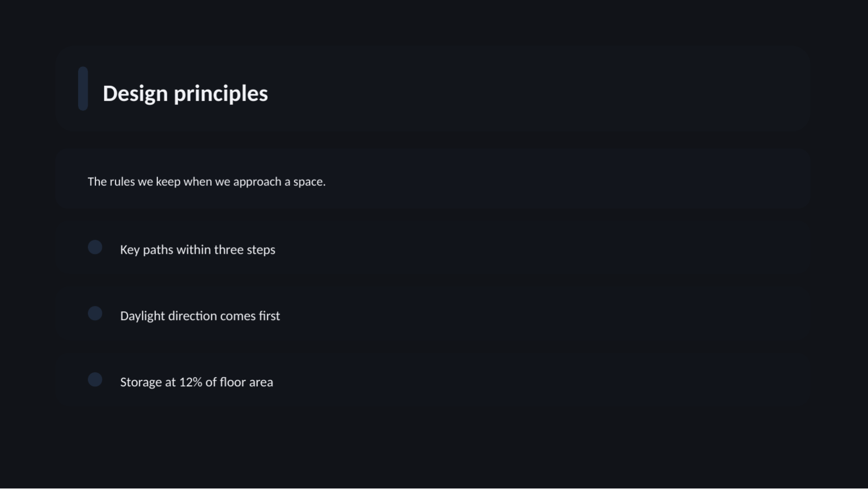868x489 pixels.
Task: Click the 12% figure in storage bullet
Action: (191, 382)
